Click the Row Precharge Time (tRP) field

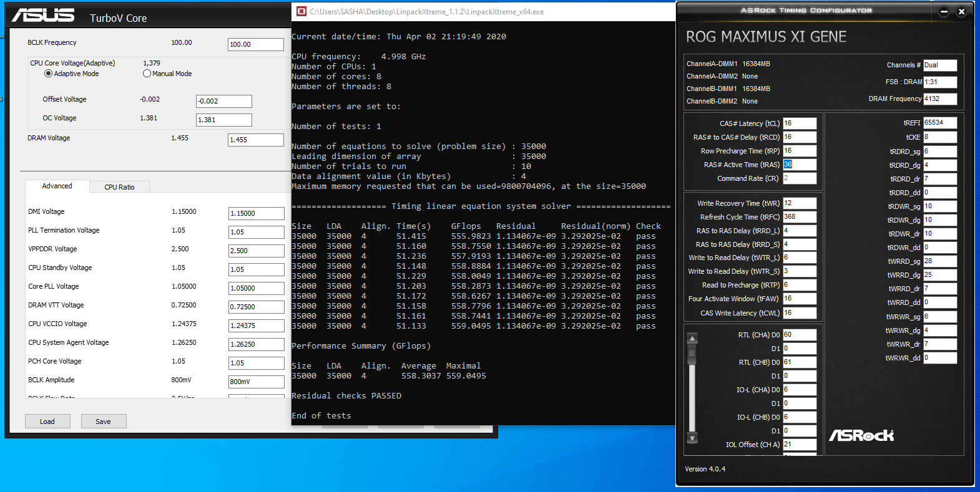pos(800,151)
